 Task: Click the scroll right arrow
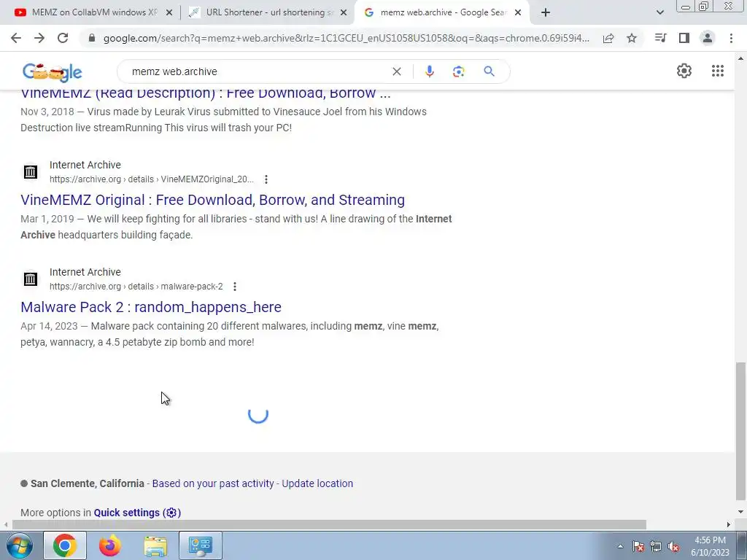pos(728,525)
